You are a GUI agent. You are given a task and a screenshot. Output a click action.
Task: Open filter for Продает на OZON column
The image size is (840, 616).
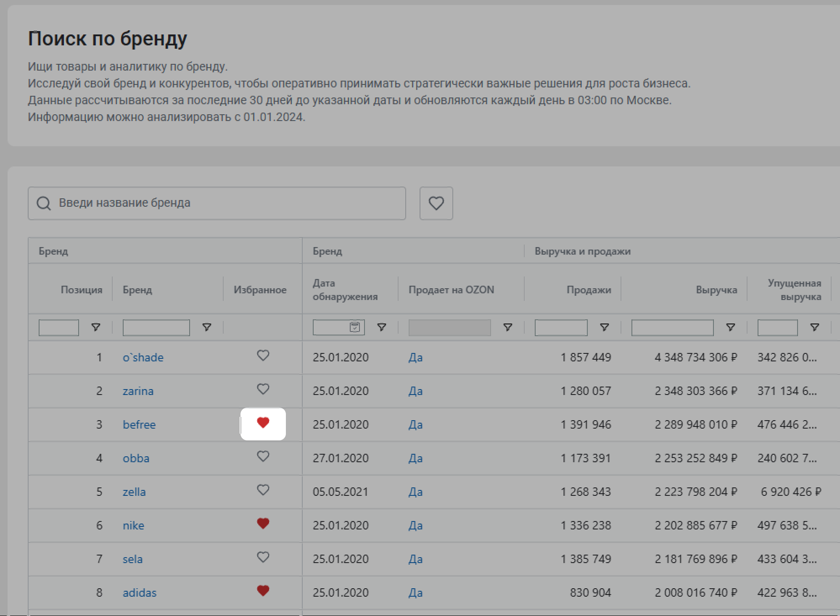tap(508, 327)
